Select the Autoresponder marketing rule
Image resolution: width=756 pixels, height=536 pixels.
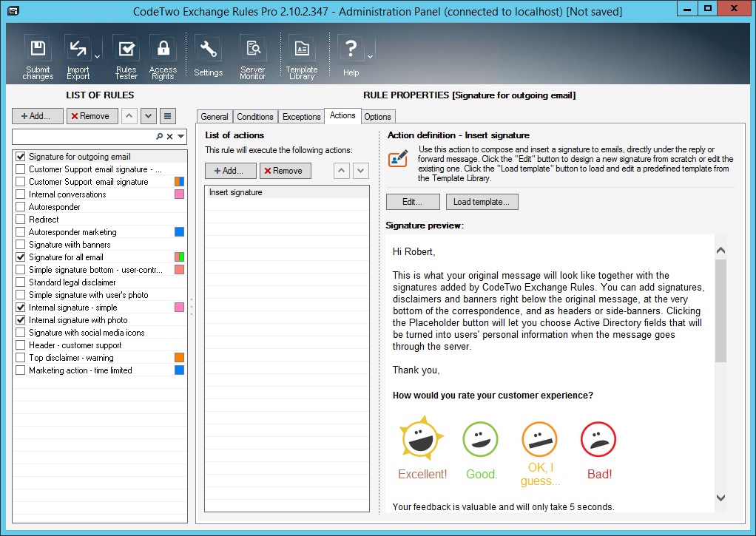100,232
